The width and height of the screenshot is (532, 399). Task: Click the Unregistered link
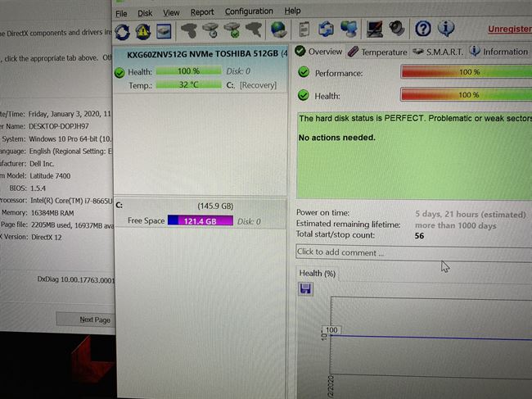tap(510, 29)
